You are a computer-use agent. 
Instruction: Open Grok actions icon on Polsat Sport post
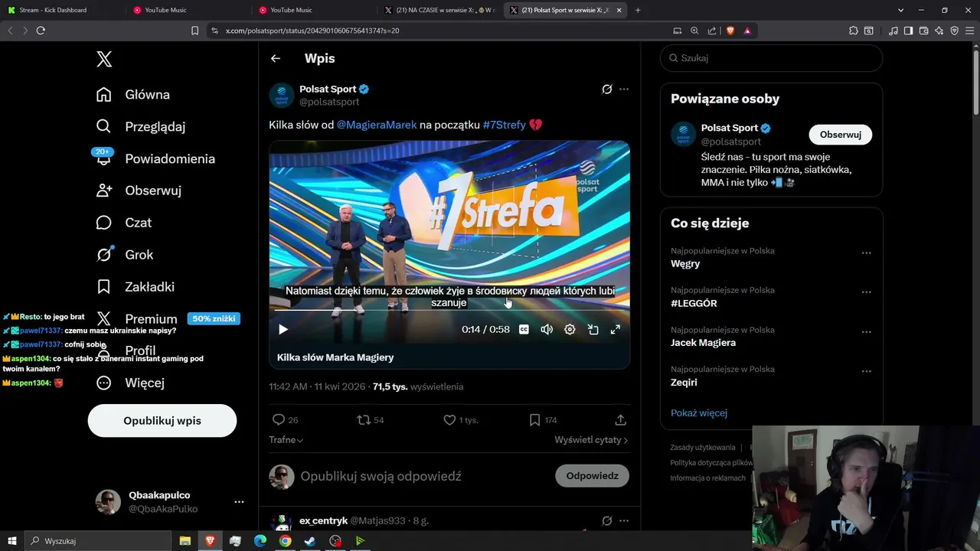(x=607, y=89)
